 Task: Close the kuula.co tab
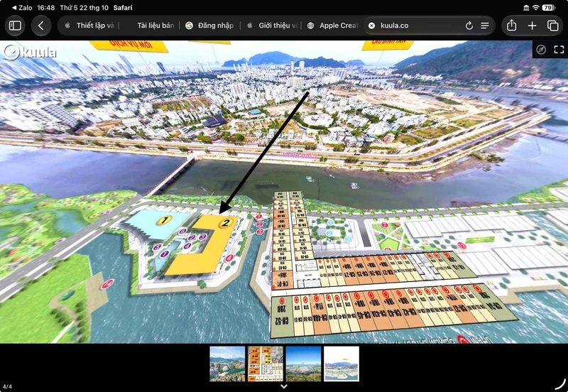click(371, 26)
